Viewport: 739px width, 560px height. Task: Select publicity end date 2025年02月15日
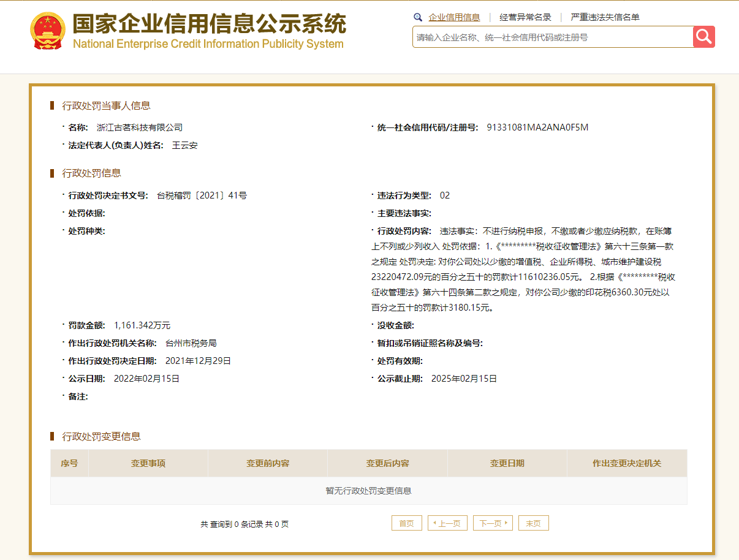tap(464, 379)
